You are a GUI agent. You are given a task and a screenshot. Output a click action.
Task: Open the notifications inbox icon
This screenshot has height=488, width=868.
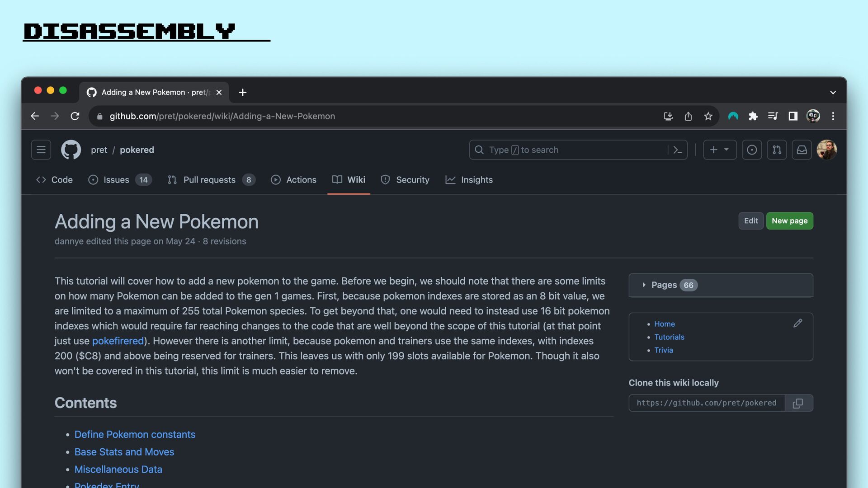coord(802,150)
